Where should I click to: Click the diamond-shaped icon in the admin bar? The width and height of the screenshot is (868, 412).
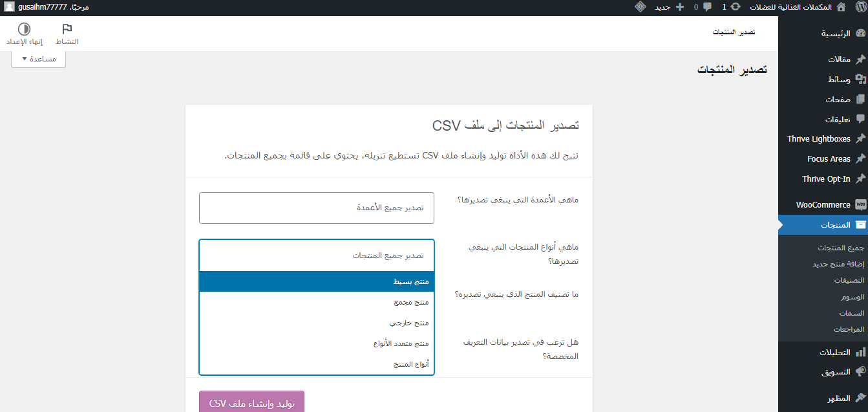[640, 7]
